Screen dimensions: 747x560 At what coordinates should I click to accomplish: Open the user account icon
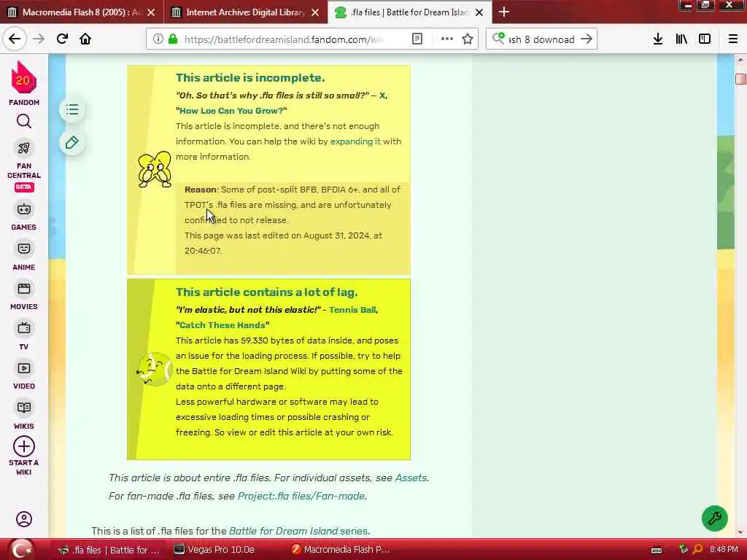pos(24,519)
